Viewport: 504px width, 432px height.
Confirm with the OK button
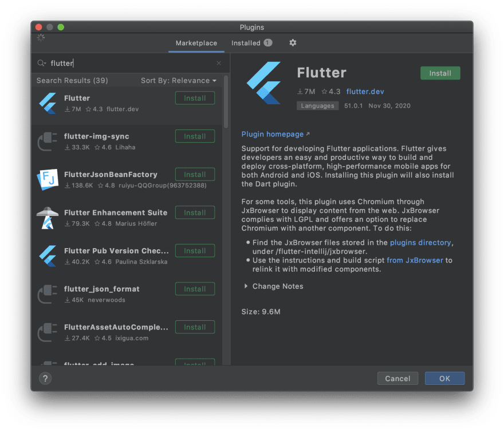tap(444, 379)
